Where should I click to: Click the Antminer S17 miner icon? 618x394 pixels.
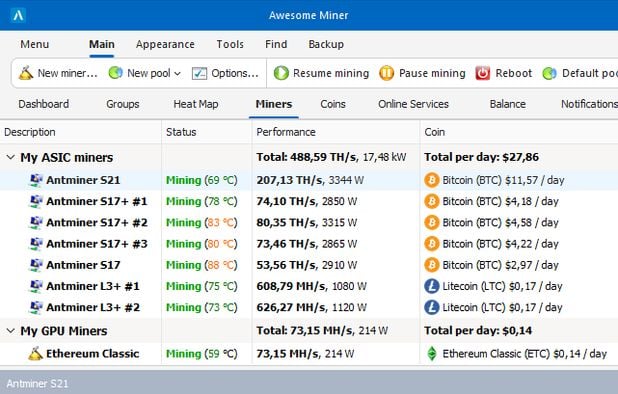[36, 265]
